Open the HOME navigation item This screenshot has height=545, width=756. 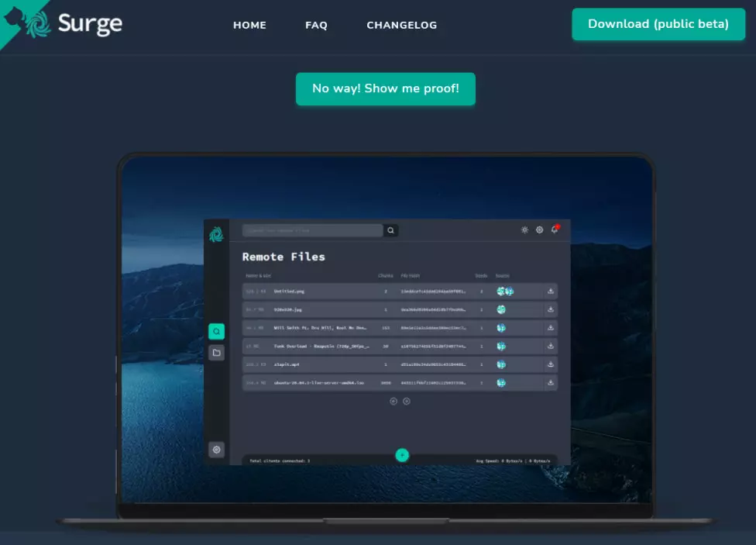tap(249, 25)
